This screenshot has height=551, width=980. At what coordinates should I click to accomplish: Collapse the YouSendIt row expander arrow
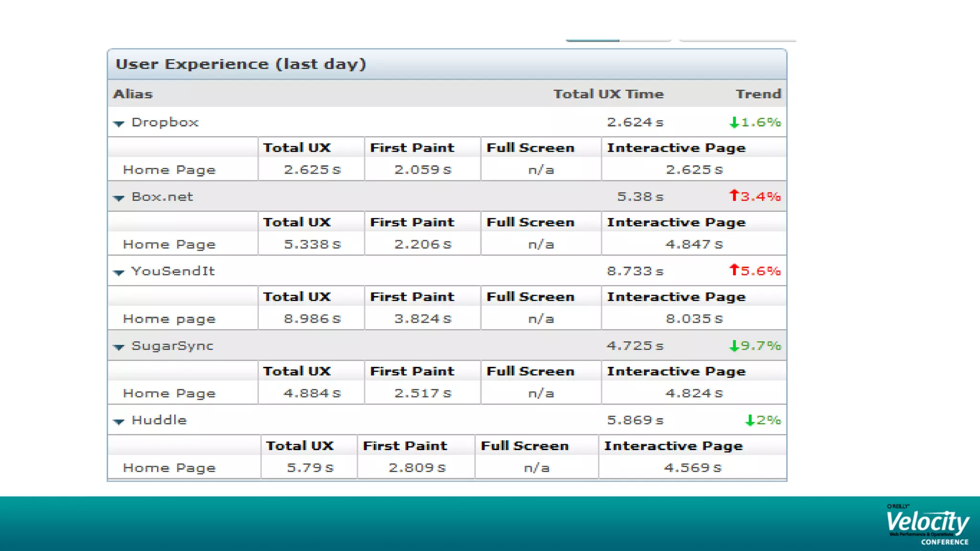tap(119, 272)
